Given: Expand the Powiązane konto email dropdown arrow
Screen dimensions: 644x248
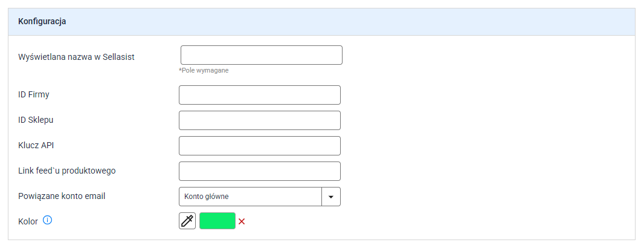Looking at the screenshot, I should click(x=331, y=197).
